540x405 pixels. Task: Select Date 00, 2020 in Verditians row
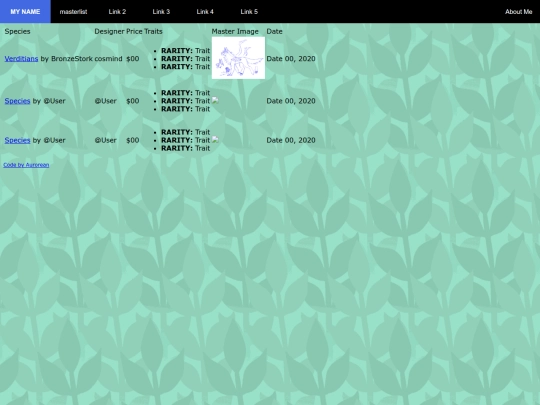(291, 59)
